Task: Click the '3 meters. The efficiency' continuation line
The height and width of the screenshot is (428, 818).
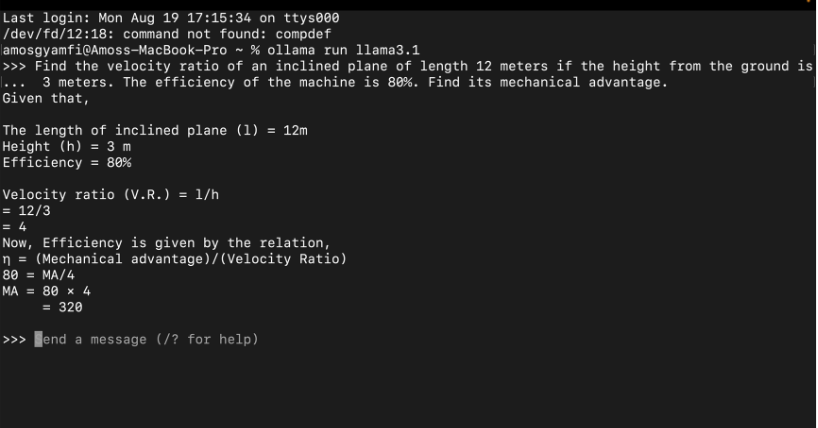Action: [x=355, y=82]
